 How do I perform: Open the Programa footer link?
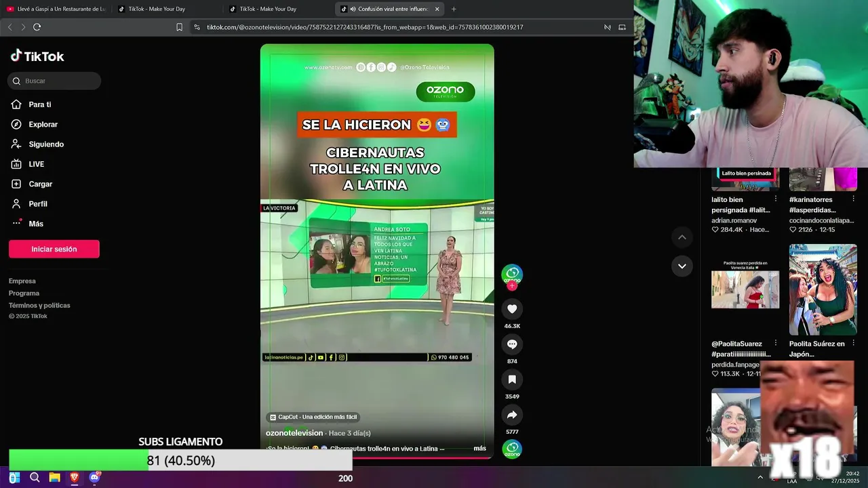click(x=24, y=293)
